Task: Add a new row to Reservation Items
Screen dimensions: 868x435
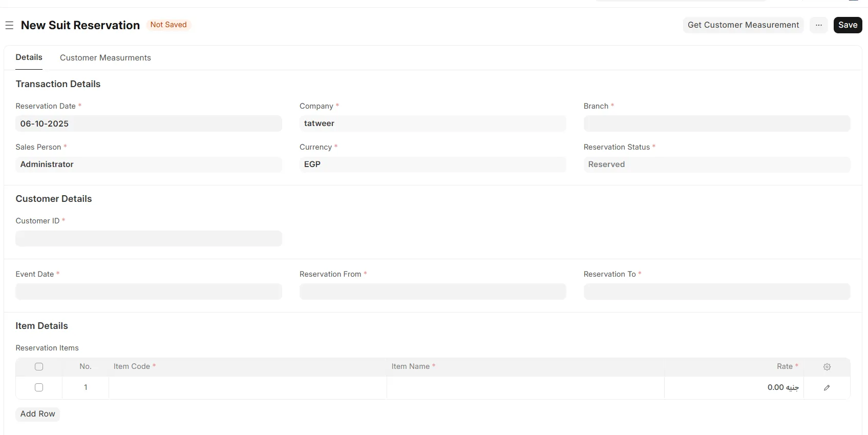Action: click(37, 414)
